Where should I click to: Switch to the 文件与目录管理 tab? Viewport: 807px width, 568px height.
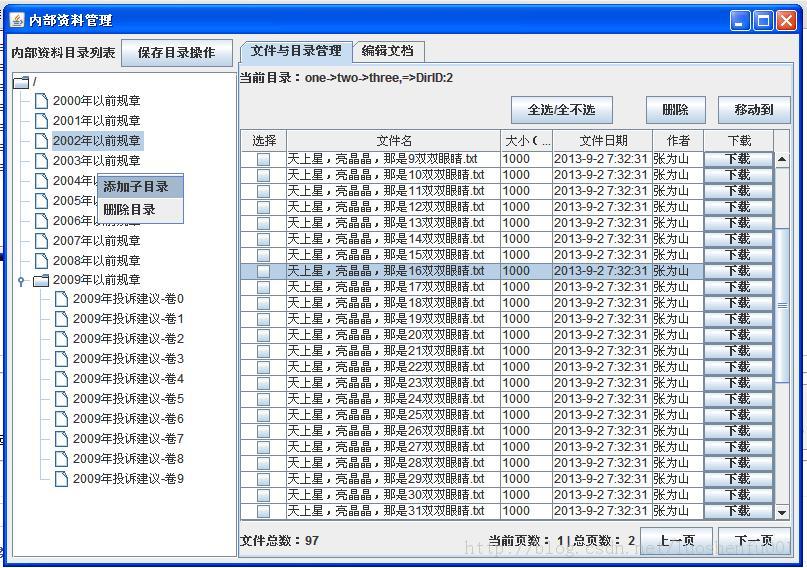296,51
